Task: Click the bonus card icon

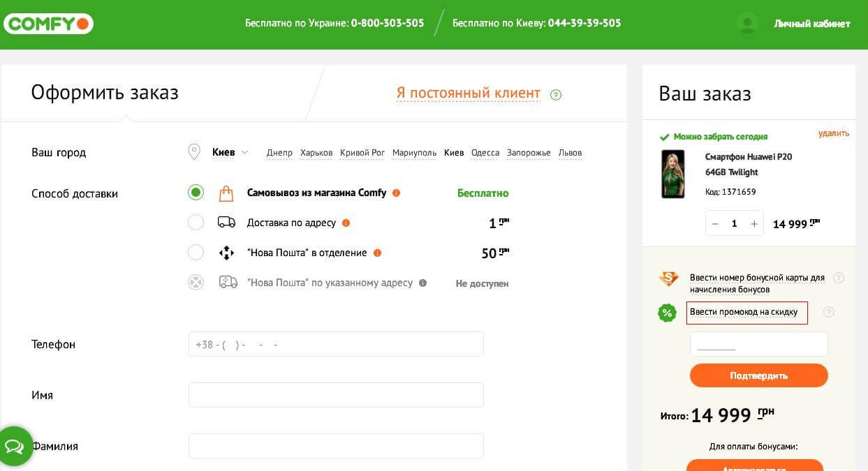Action: 668,279
